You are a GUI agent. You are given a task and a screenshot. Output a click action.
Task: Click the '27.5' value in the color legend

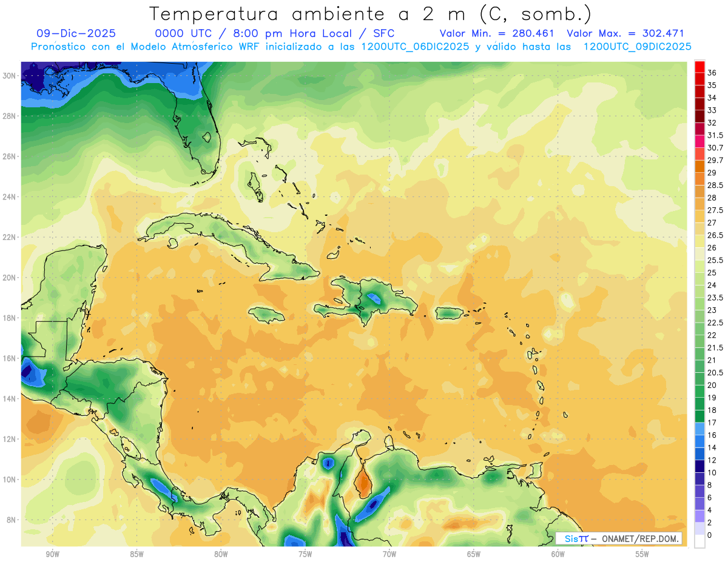[x=715, y=210]
